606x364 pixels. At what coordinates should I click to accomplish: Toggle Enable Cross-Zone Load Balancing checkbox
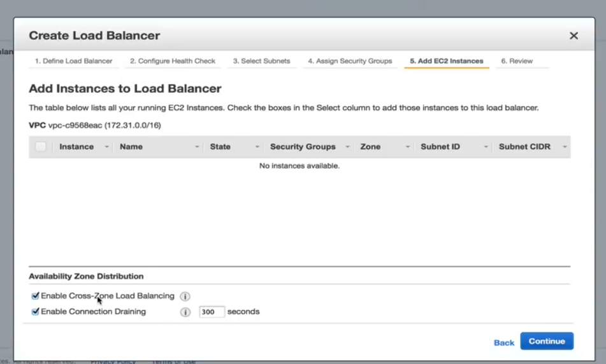pyautogui.click(x=36, y=296)
